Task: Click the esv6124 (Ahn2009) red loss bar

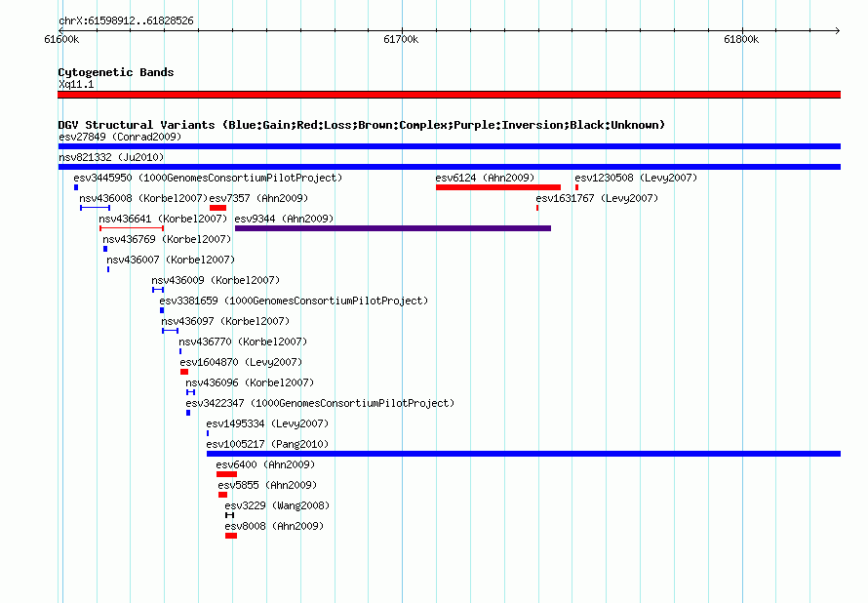Action: pyautogui.click(x=498, y=187)
